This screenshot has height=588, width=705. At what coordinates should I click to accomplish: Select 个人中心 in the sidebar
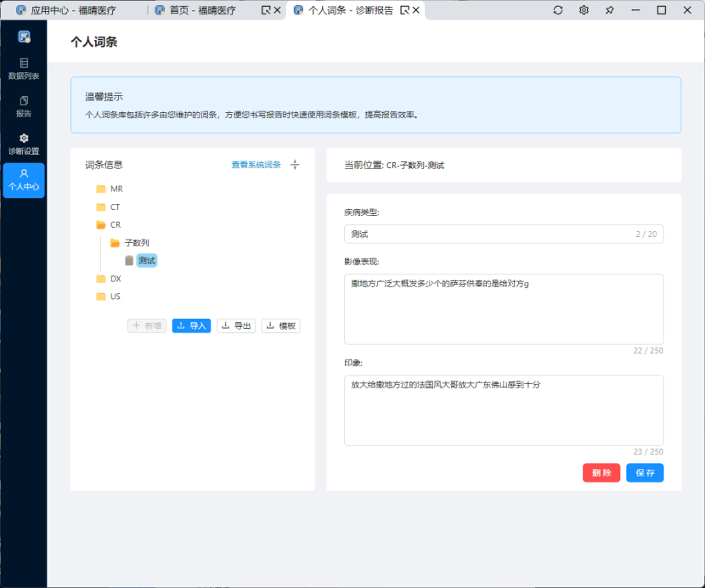(x=24, y=180)
